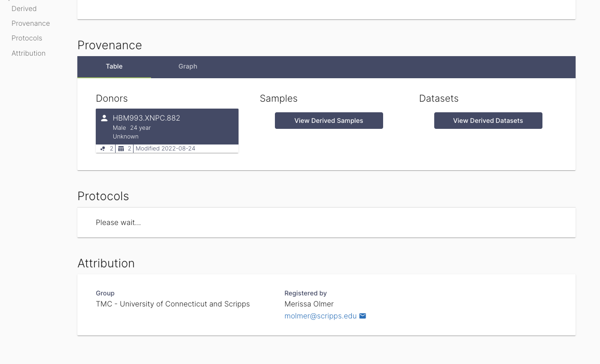Open the molmer@scripps.edu email link
The image size is (600, 364).
[x=320, y=316]
